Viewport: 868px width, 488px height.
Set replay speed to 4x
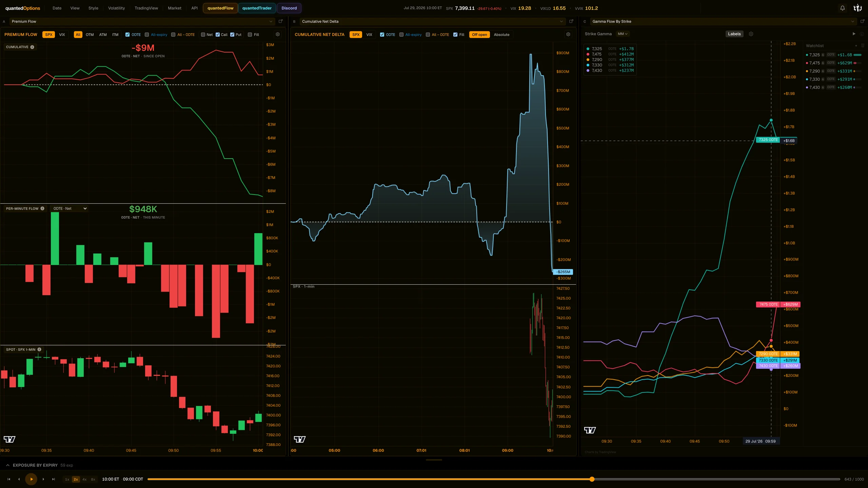point(84,479)
